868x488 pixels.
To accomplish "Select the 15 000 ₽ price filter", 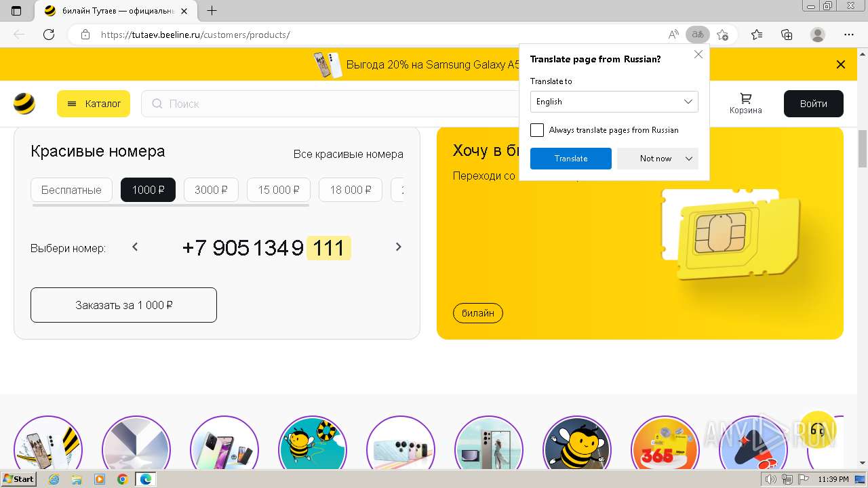I will (279, 190).
